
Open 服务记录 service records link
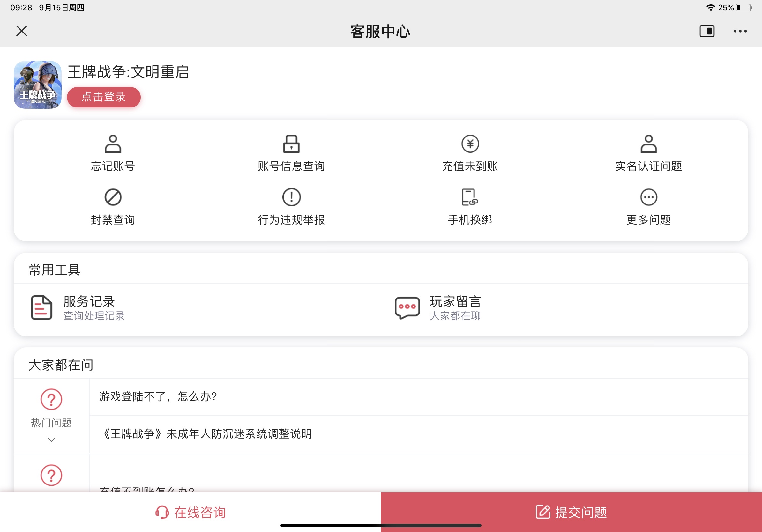point(89,302)
